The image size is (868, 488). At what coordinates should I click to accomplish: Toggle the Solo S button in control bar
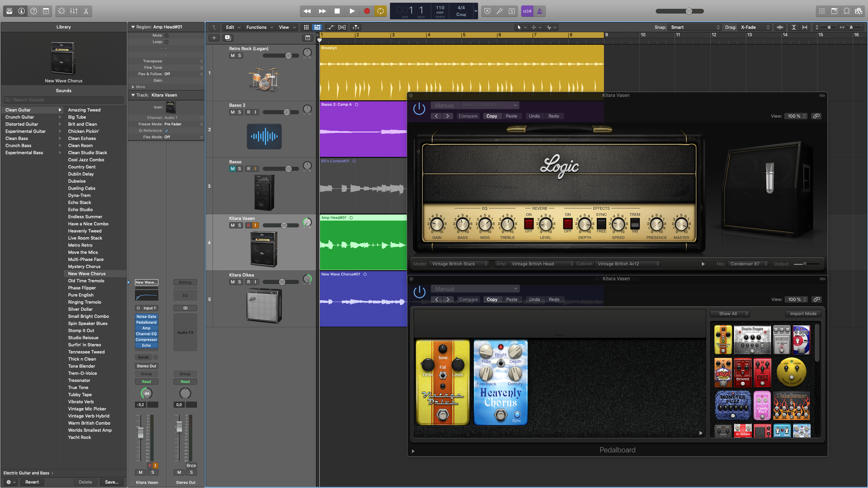(512, 11)
